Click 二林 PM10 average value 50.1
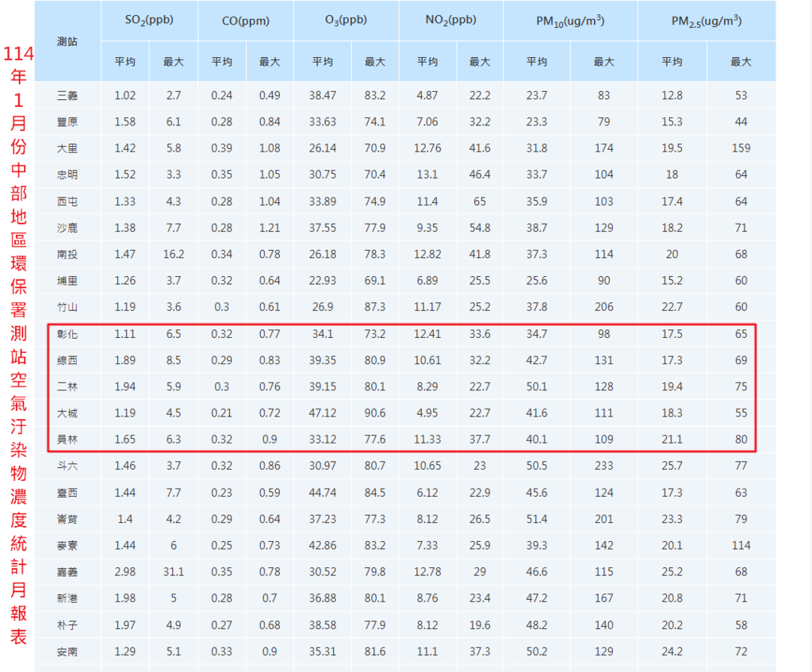The height and width of the screenshot is (672, 812). 537,386
